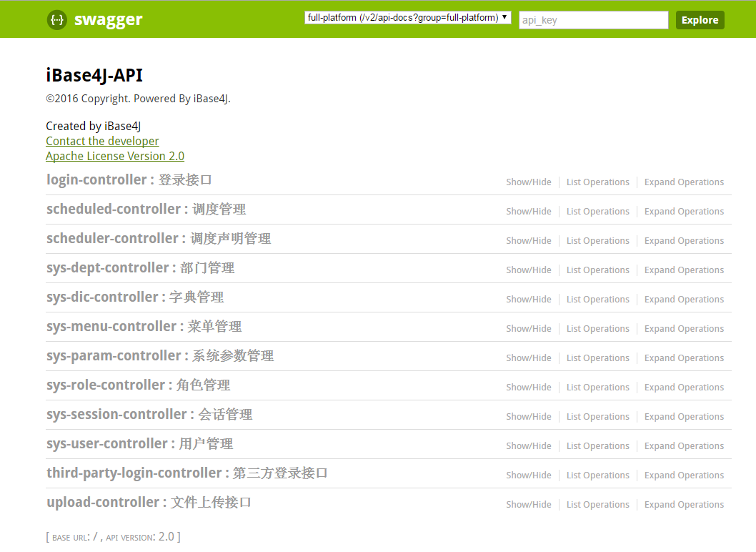Click the swagger wordmark text
Screen dimensions: 756x552
pyautogui.click(x=109, y=20)
